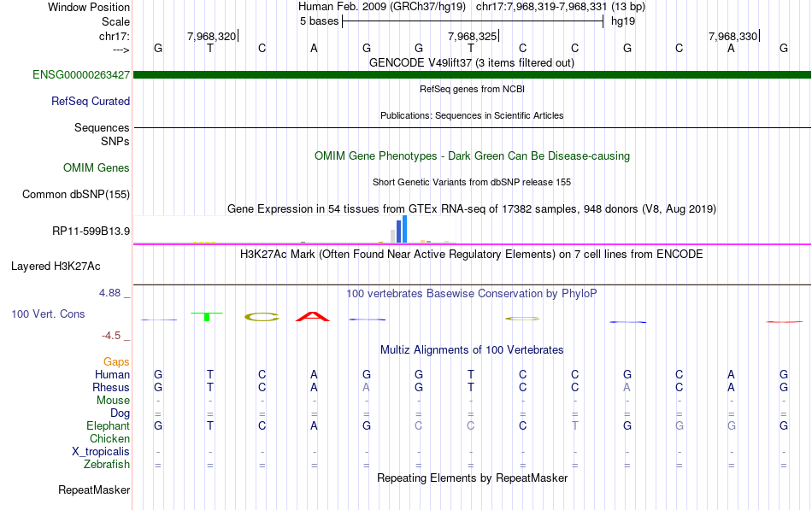Click the RefSeq genes from NCBI title
Viewport: 812px width, 510px height.
click(x=472, y=89)
